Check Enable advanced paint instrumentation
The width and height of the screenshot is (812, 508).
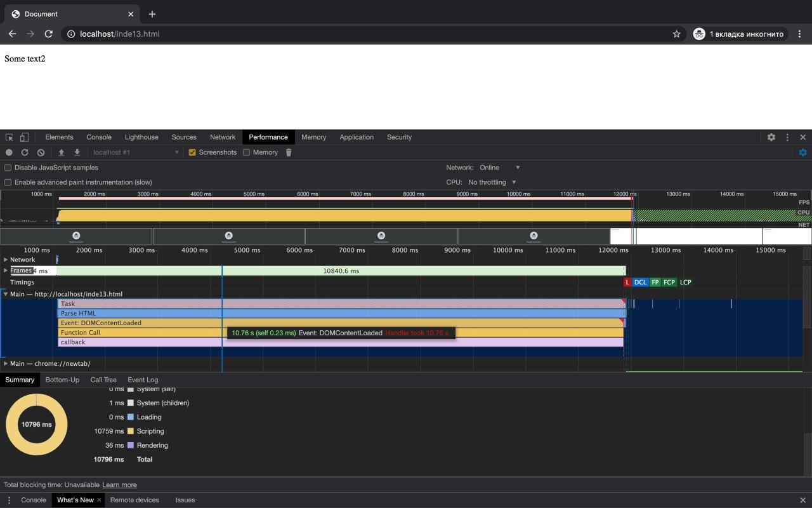click(8, 182)
